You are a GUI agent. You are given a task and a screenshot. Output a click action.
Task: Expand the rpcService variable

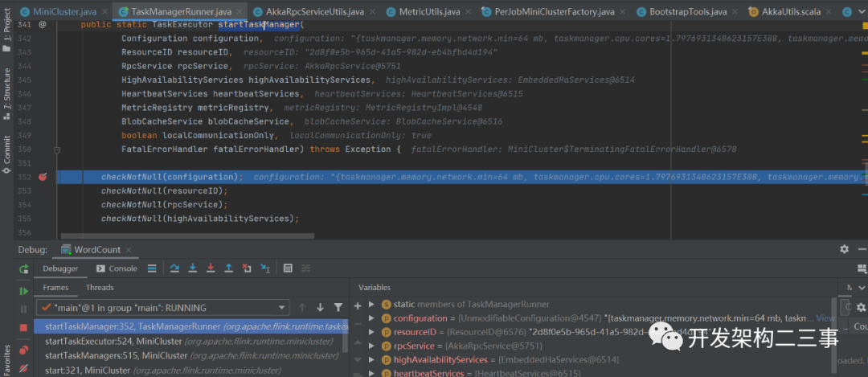click(371, 346)
